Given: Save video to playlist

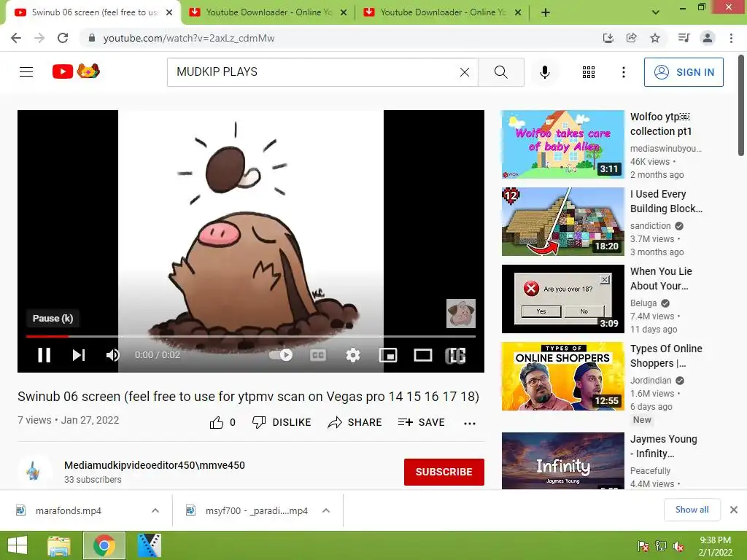Looking at the screenshot, I should [422, 422].
